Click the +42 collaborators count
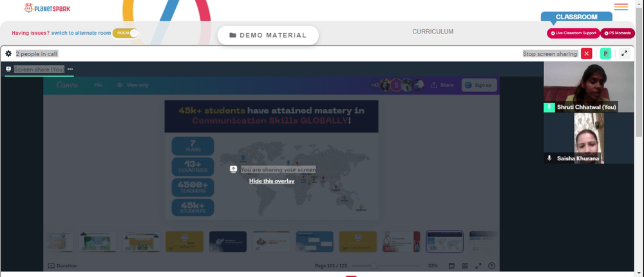The height and width of the screenshot is (277, 644). tap(375, 85)
